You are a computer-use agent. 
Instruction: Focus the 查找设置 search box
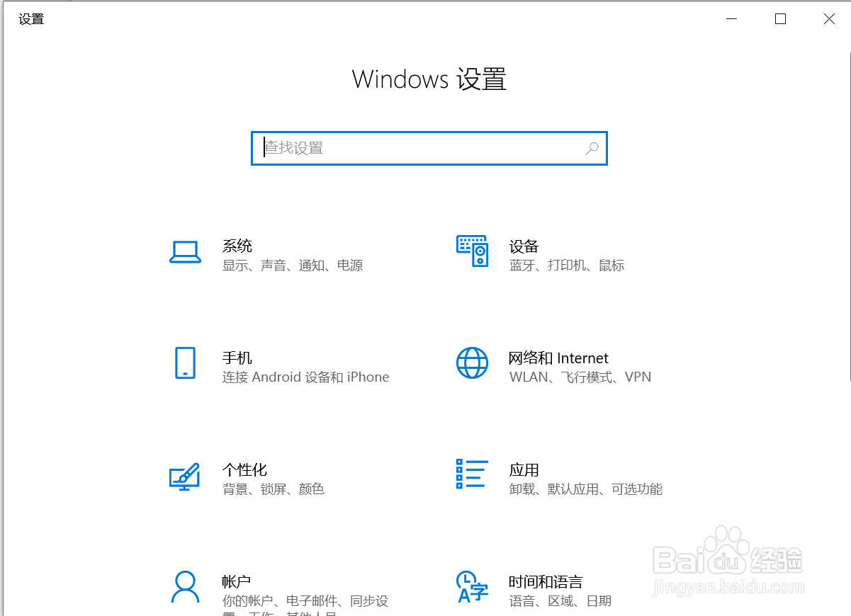(x=429, y=149)
